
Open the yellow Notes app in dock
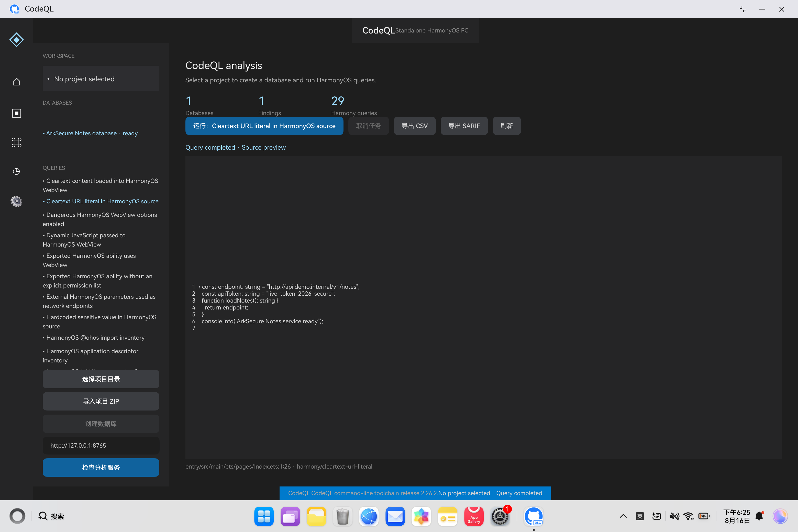448,516
